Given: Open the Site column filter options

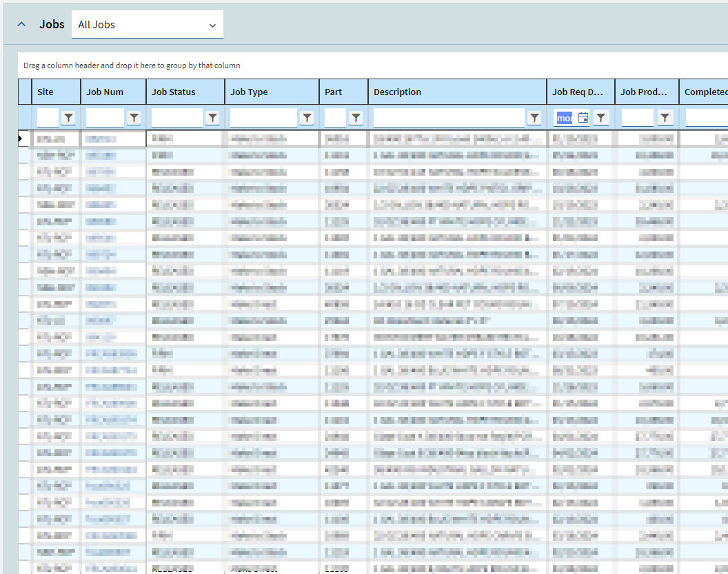Looking at the screenshot, I should (x=68, y=118).
